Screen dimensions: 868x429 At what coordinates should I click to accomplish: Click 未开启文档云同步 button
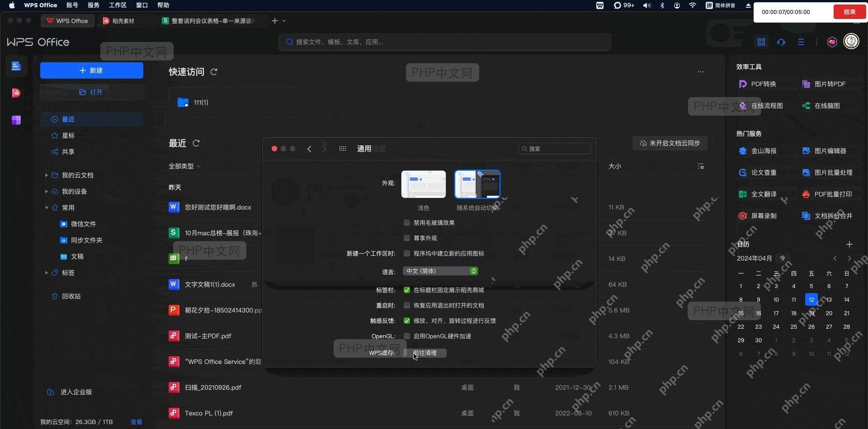point(670,143)
